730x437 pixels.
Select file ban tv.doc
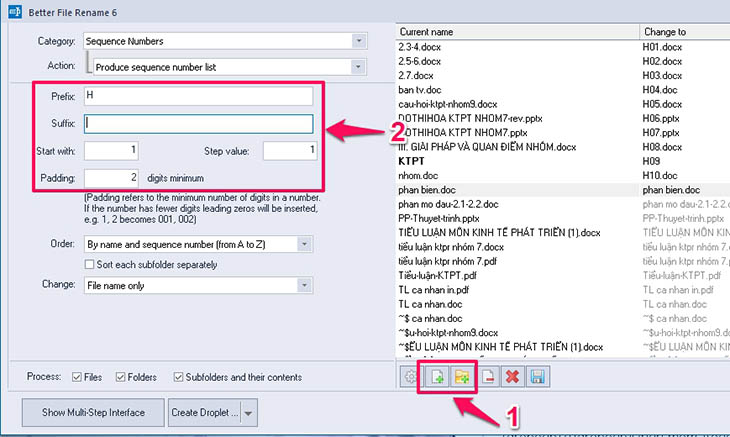[419, 90]
